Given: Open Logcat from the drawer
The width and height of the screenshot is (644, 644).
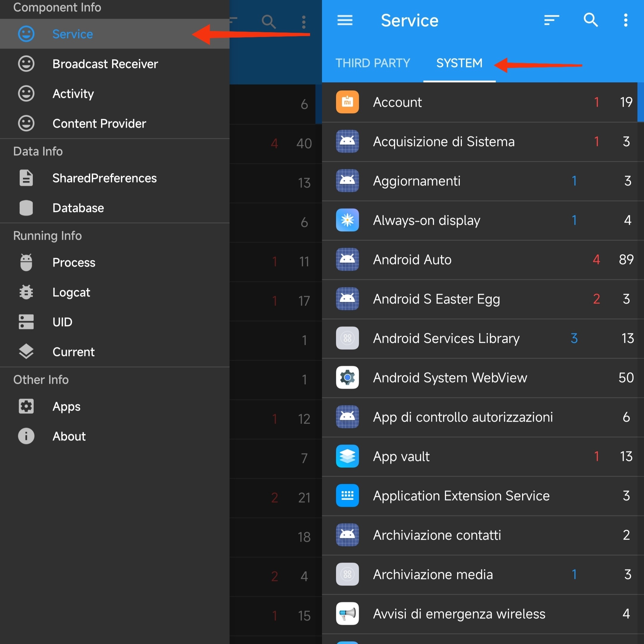Looking at the screenshot, I should 71,292.
